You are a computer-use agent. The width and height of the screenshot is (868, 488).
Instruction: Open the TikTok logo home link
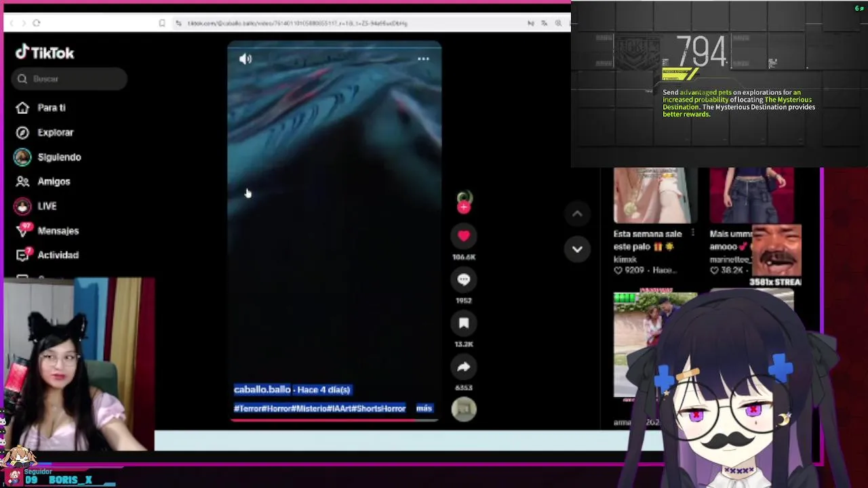[45, 53]
